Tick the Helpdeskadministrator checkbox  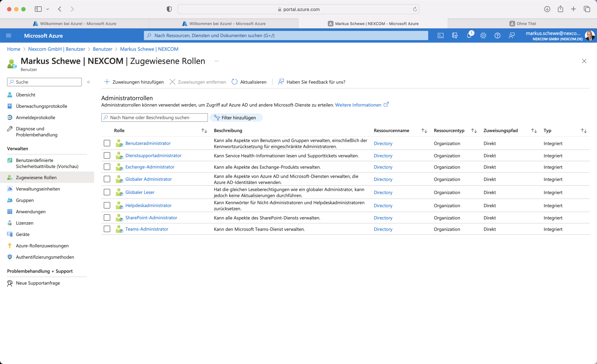tap(107, 205)
